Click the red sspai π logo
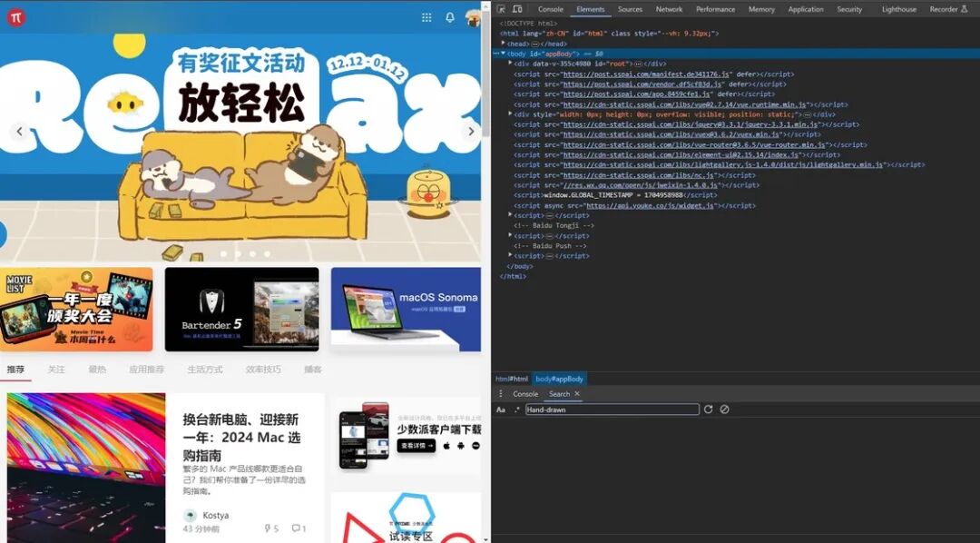 coord(16,17)
